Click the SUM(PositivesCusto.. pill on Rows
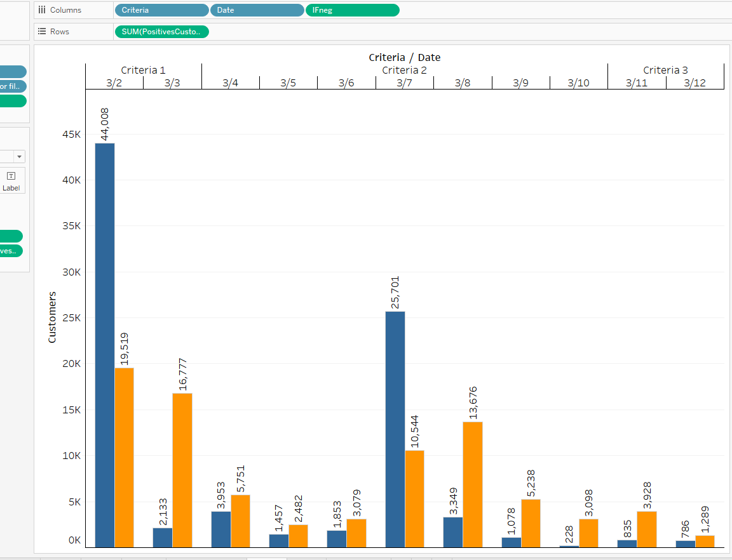This screenshot has width=732, height=560. 161,31
